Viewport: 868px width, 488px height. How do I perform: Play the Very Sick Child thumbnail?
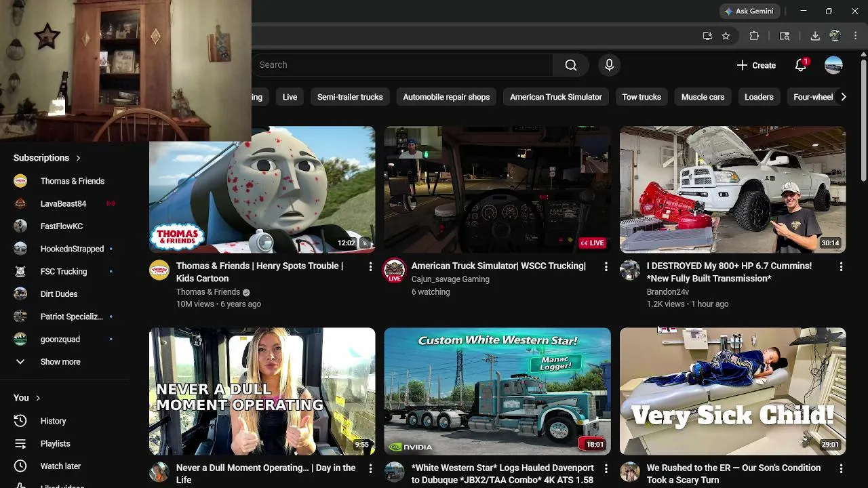click(732, 391)
